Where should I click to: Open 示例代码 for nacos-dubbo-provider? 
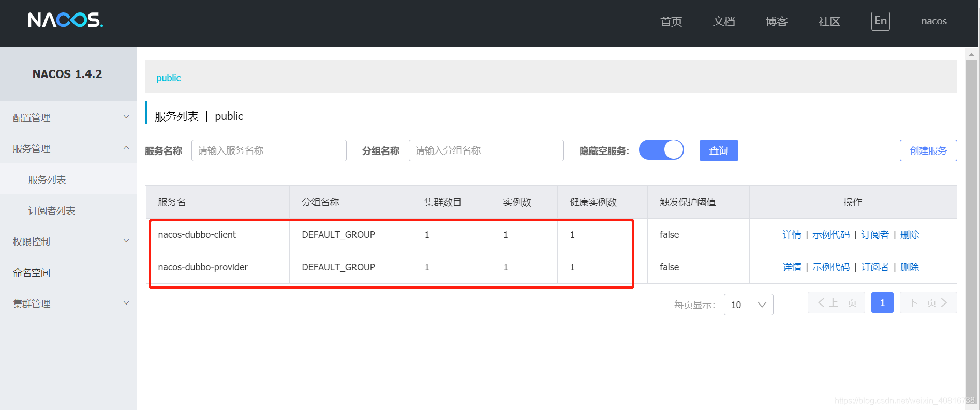click(831, 267)
